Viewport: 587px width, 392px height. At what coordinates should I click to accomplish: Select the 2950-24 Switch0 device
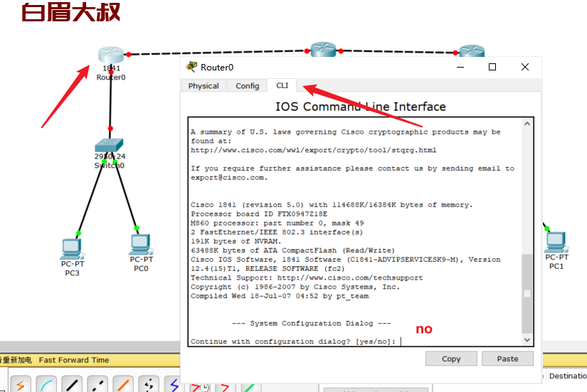point(109,145)
